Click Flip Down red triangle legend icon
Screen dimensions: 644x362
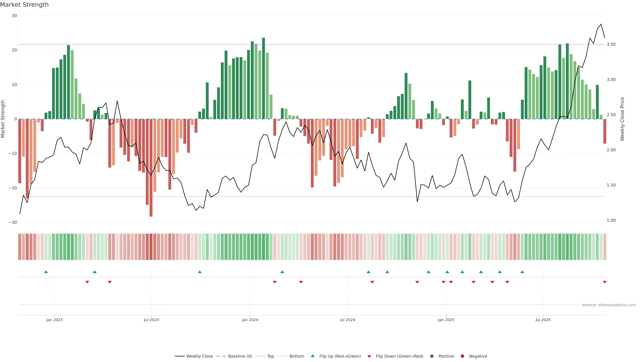[369, 356]
